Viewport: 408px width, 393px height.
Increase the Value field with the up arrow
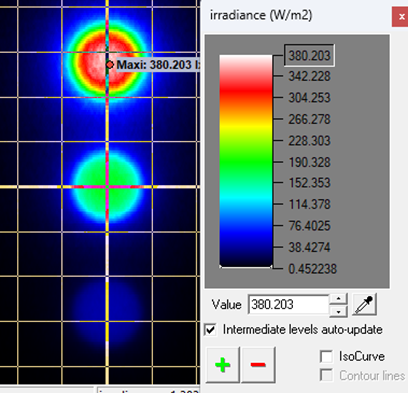338,299
